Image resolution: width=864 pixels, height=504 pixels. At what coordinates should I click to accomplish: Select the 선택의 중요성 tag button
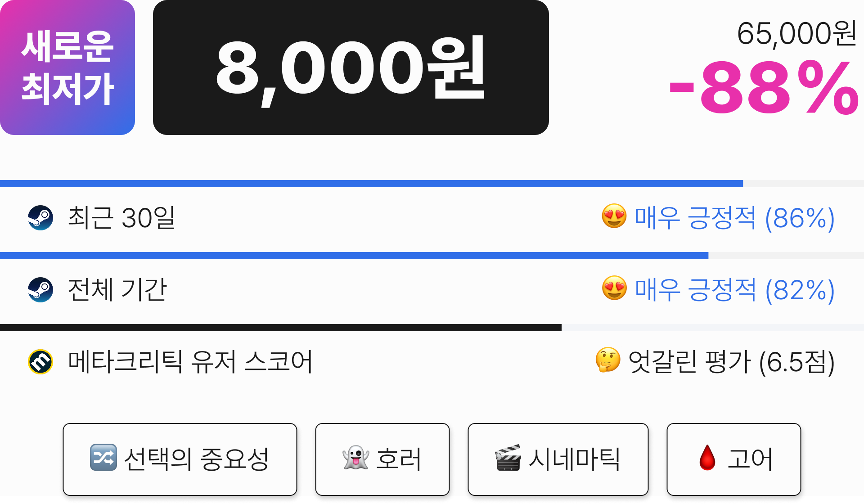(x=180, y=459)
